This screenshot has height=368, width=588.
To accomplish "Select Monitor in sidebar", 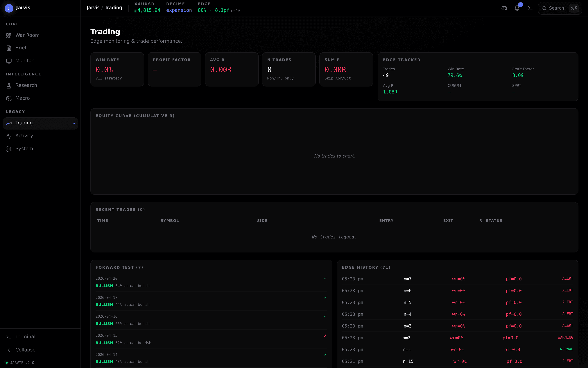I will pyautogui.click(x=40, y=61).
